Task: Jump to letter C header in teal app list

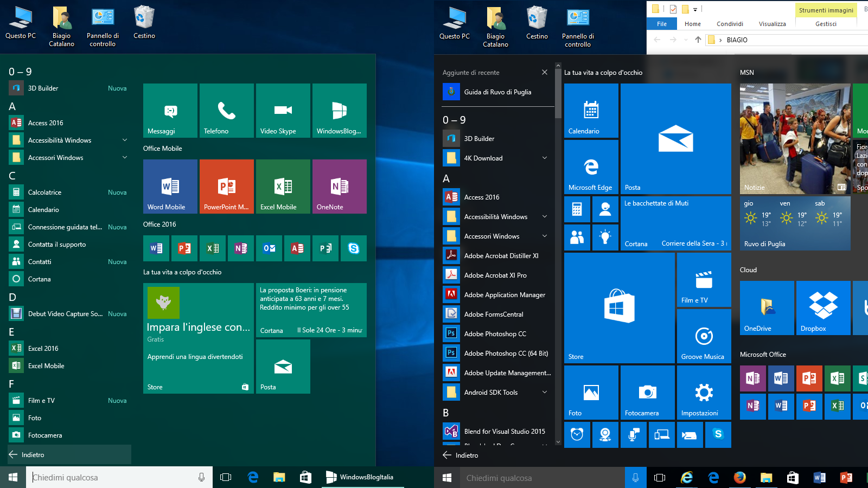Action: (12, 176)
